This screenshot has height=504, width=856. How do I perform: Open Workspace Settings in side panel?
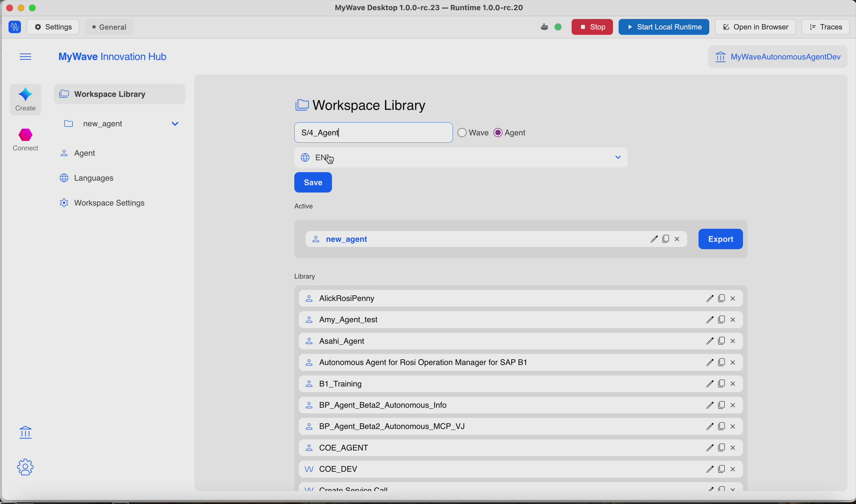[103, 203]
